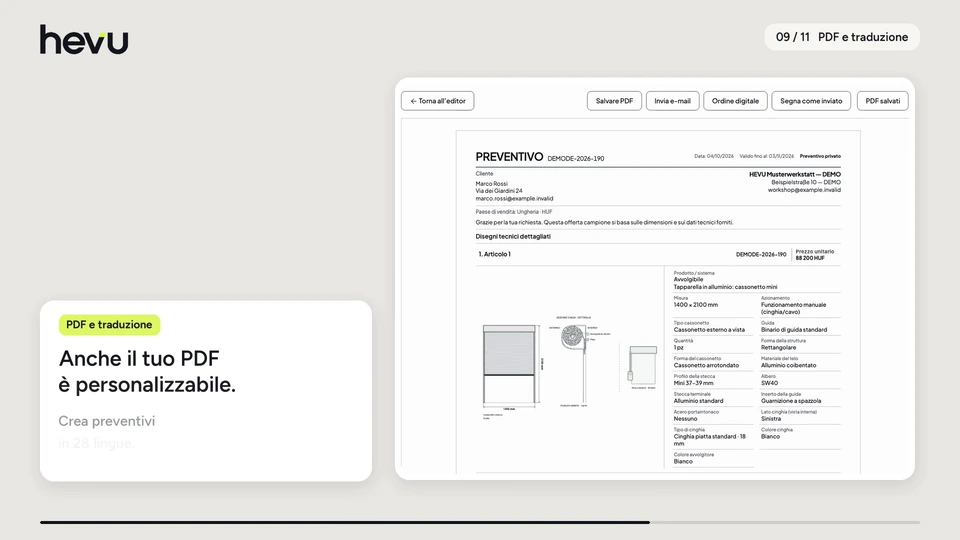This screenshot has width=960, height=540.
Task: Click the green PDF e traduzione tag
Action: 109,324
